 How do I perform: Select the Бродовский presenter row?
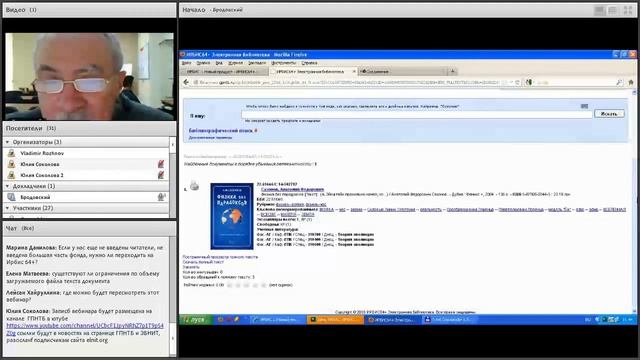pyautogui.click(x=86, y=197)
